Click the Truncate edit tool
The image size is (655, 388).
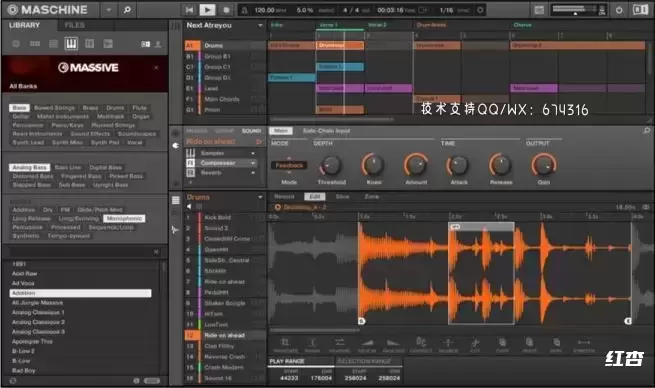tap(285, 345)
